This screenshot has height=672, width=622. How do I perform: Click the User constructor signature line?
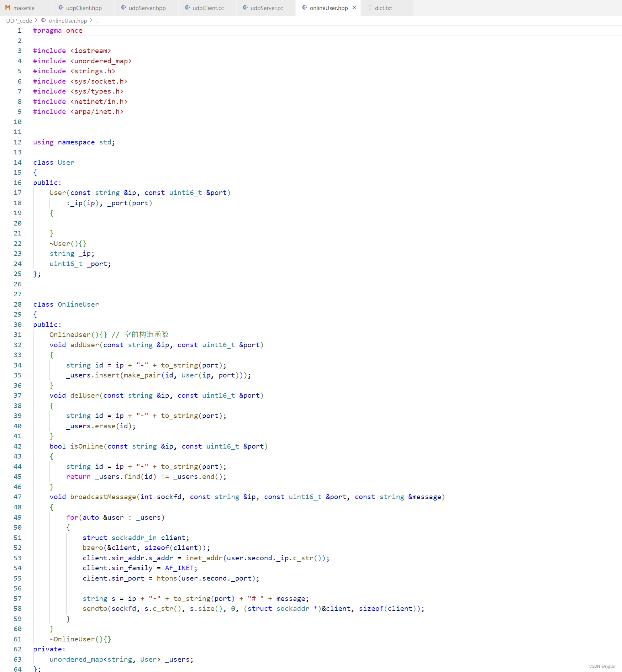(140, 193)
